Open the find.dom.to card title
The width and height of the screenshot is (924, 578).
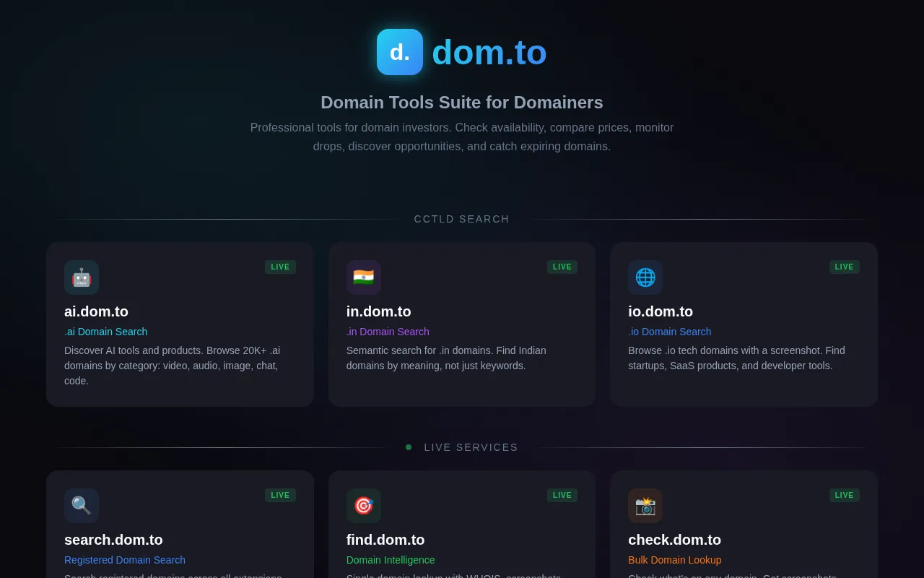pyautogui.click(x=385, y=540)
